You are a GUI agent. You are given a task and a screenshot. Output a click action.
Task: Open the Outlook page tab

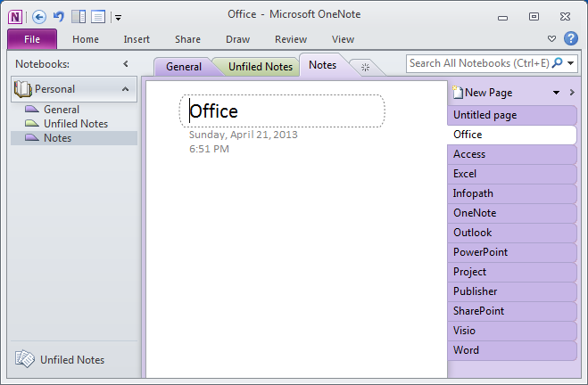click(x=512, y=233)
